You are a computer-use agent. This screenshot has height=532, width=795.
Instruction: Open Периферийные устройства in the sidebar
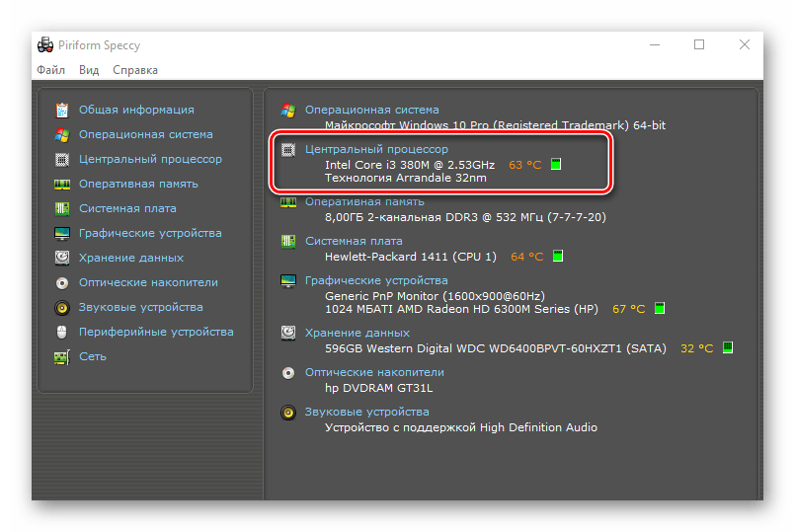point(156,332)
